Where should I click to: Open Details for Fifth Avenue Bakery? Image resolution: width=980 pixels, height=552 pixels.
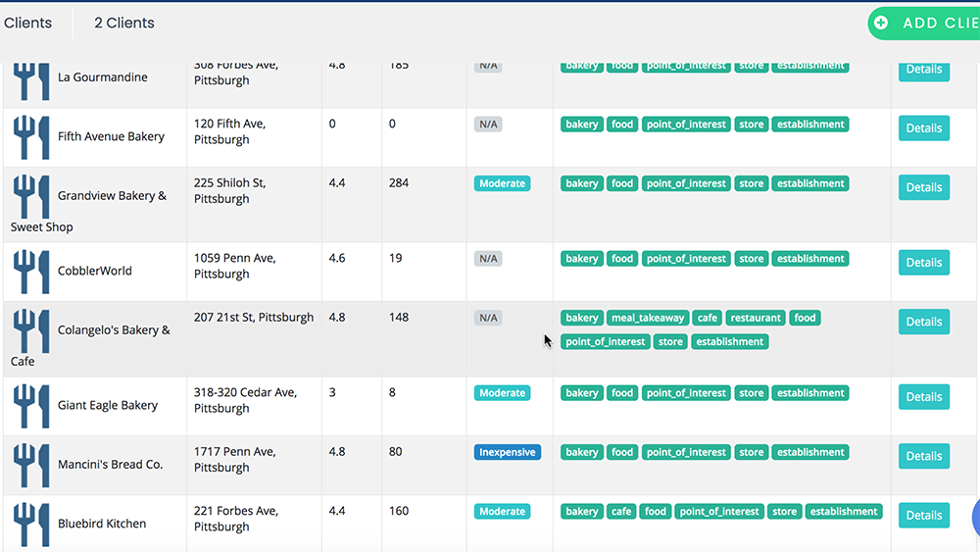923,128
